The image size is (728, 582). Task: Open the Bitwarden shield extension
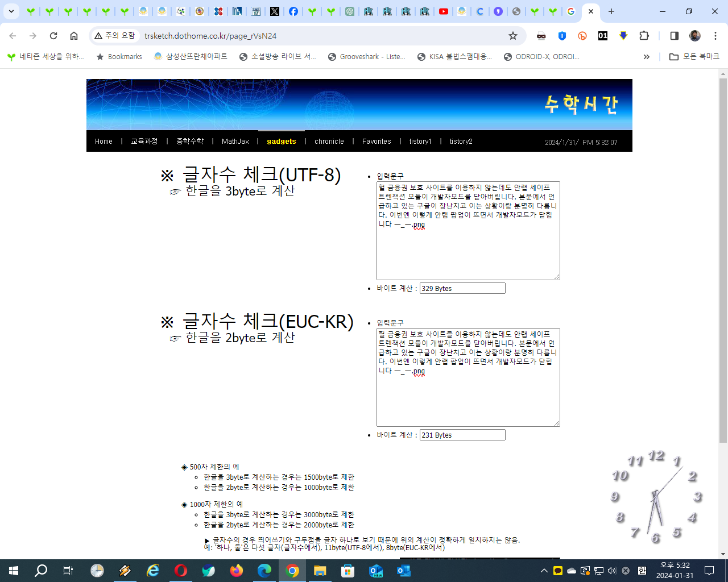562,36
